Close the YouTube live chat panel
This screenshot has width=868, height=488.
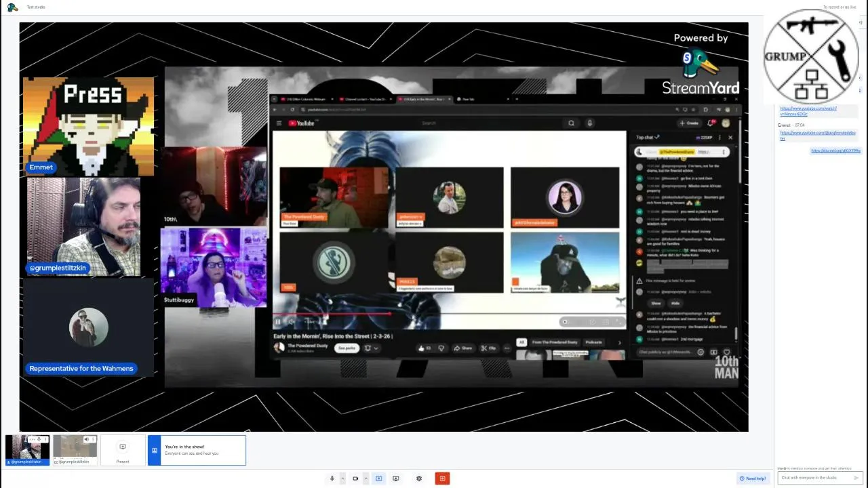730,138
